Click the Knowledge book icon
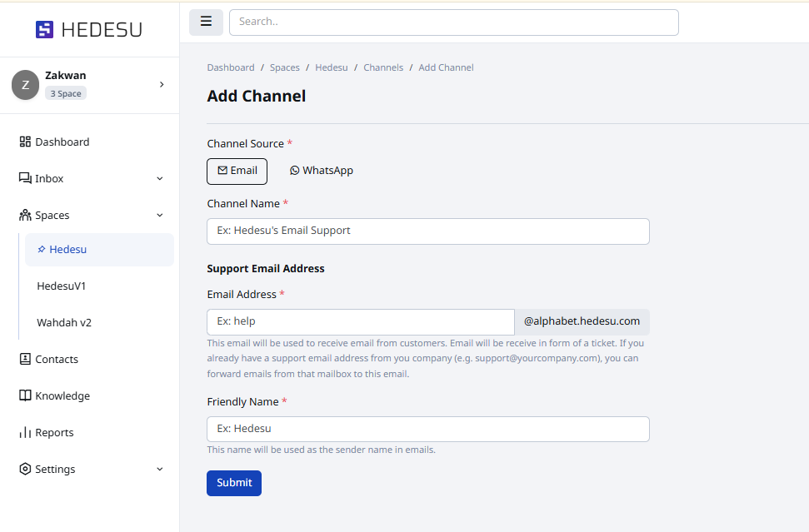The image size is (809, 532). point(25,395)
